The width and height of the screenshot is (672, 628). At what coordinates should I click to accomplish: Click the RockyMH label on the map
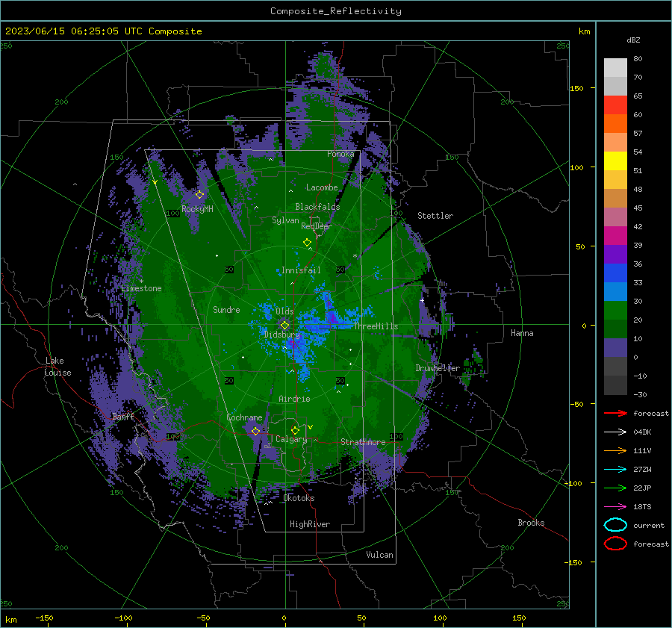197,209
